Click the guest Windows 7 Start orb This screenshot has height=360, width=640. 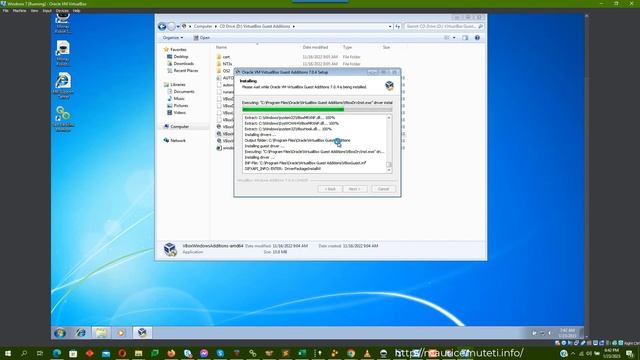[60, 333]
